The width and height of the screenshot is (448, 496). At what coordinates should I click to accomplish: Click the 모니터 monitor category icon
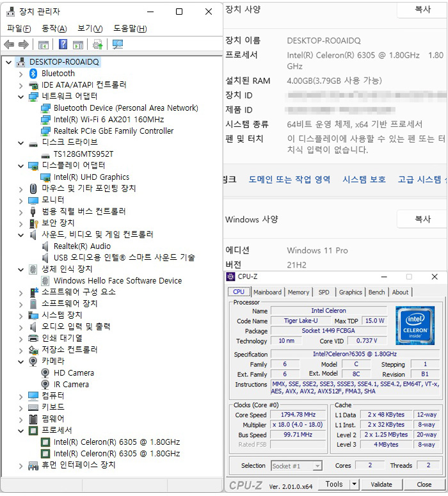click(33, 200)
